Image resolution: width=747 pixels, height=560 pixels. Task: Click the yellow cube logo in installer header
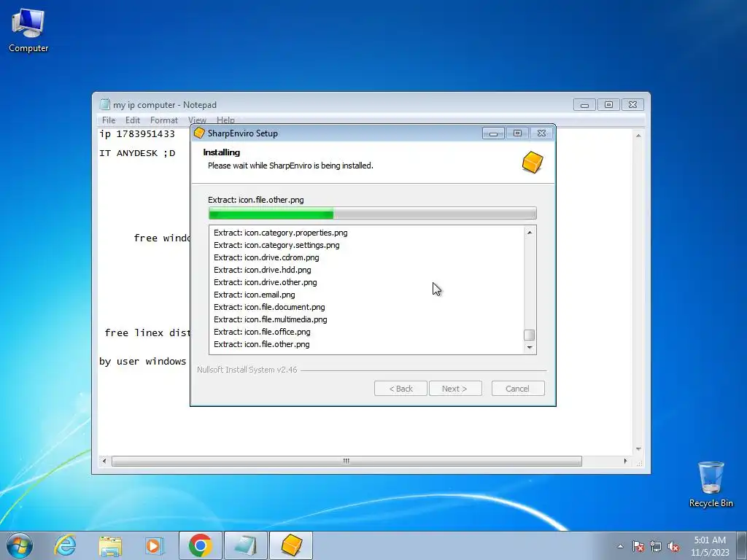click(532, 163)
